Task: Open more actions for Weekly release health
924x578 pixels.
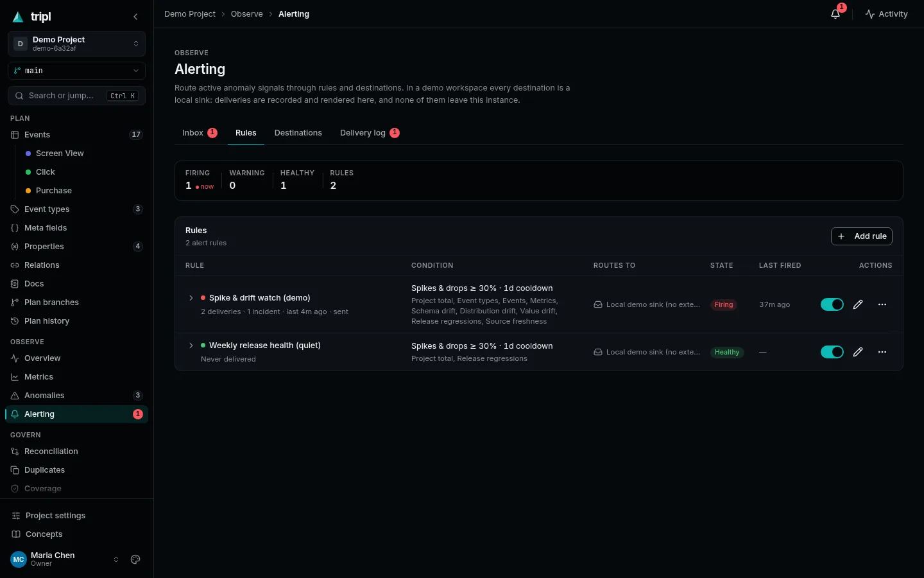Action: coord(882,352)
